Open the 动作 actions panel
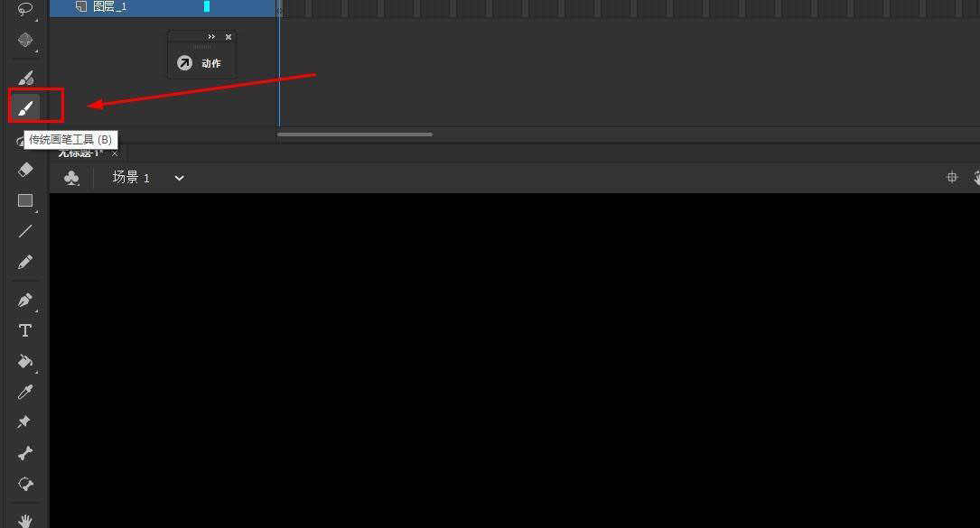The image size is (980, 528). pyautogui.click(x=200, y=63)
